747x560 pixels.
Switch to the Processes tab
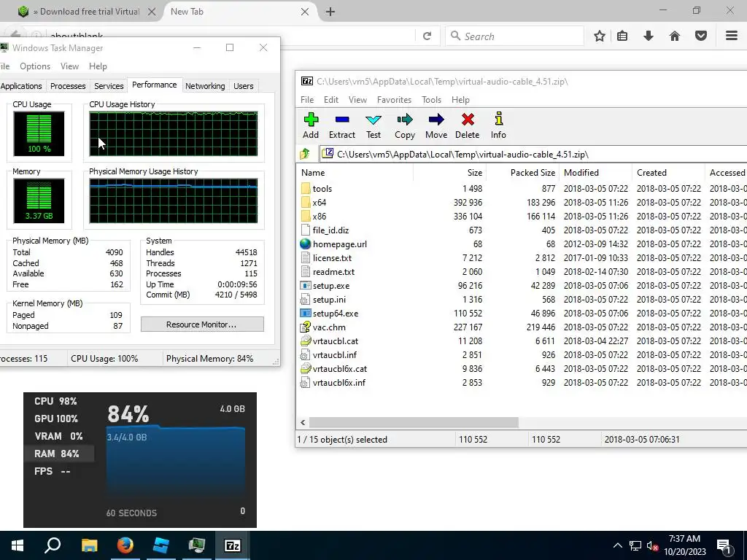[x=68, y=86]
